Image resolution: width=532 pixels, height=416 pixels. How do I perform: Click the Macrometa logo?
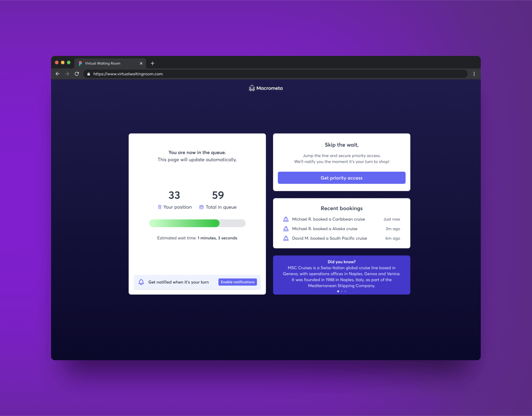click(265, 88)
